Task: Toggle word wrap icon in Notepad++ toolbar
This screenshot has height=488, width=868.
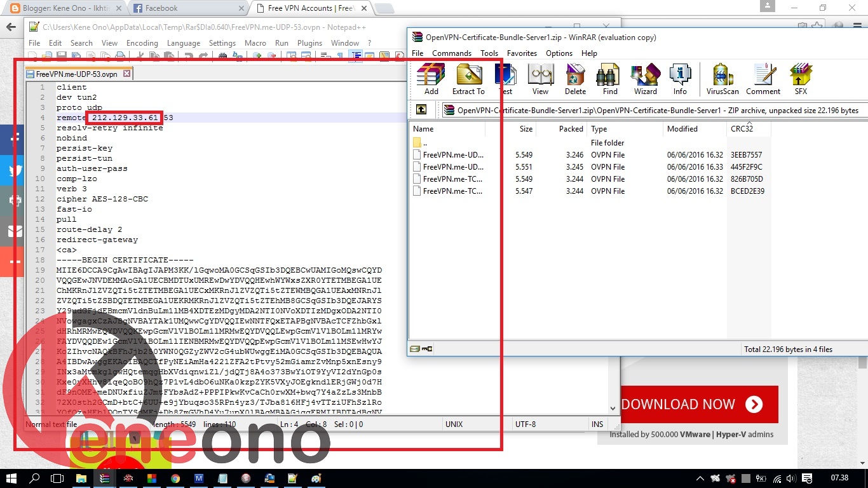Action: (325, 55)
